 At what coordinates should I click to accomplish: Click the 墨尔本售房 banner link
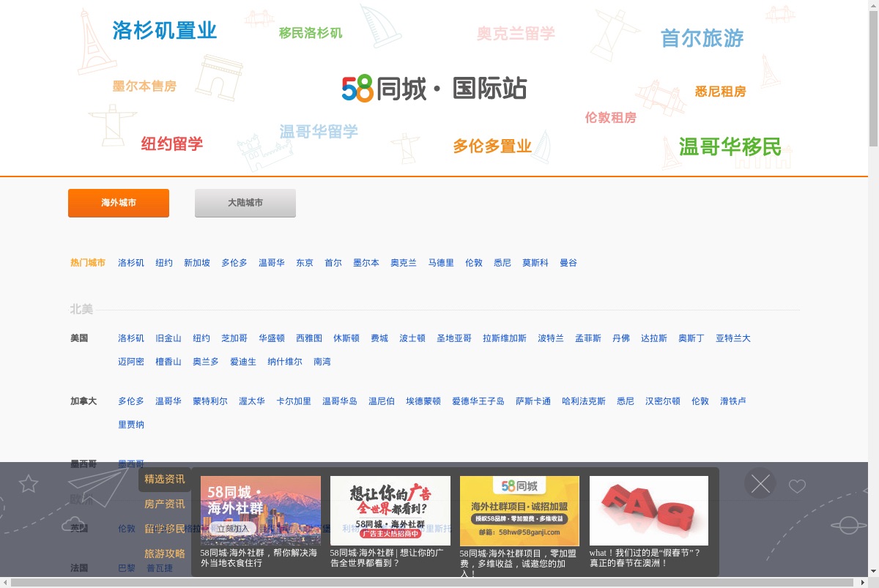pos(144,86)
